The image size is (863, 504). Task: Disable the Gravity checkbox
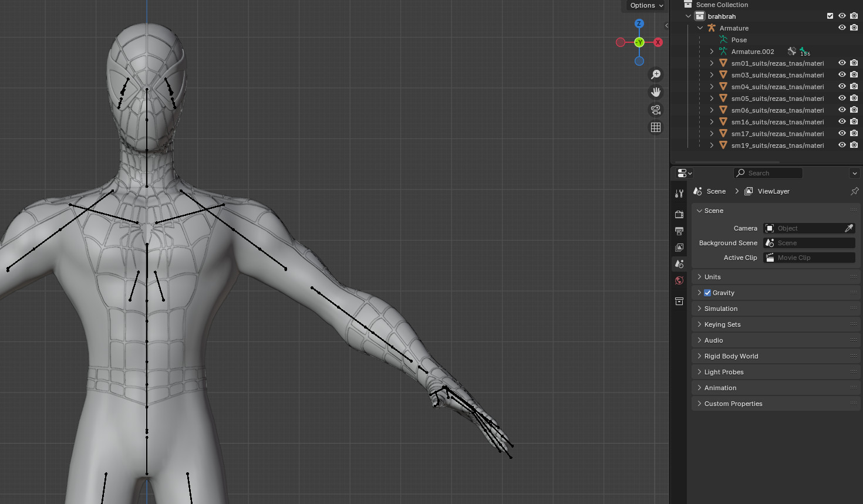tap(708, 292)
